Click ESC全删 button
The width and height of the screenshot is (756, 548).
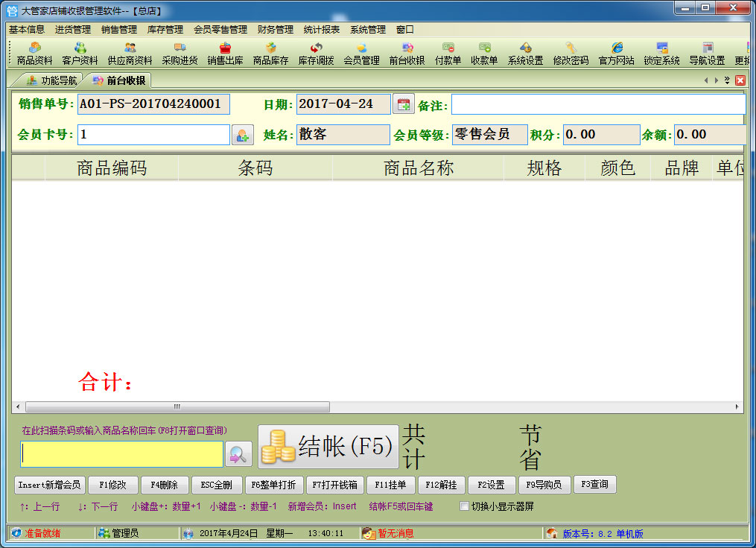(x=217, y=485)
